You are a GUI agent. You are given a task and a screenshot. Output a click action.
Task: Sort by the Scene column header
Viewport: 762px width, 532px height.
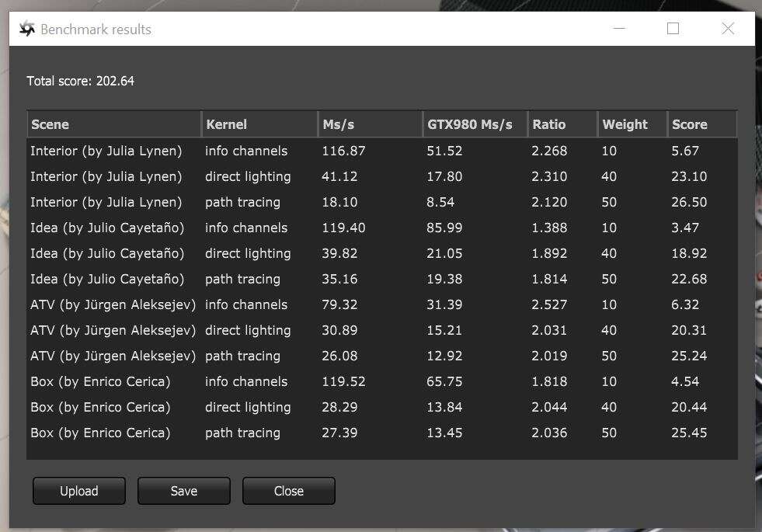(113, 124)
